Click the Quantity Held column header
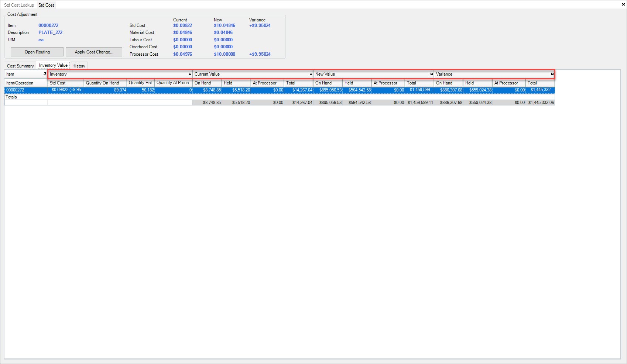Image resolution: width=627 pixels, height=364 pixels. coord(140,83)
